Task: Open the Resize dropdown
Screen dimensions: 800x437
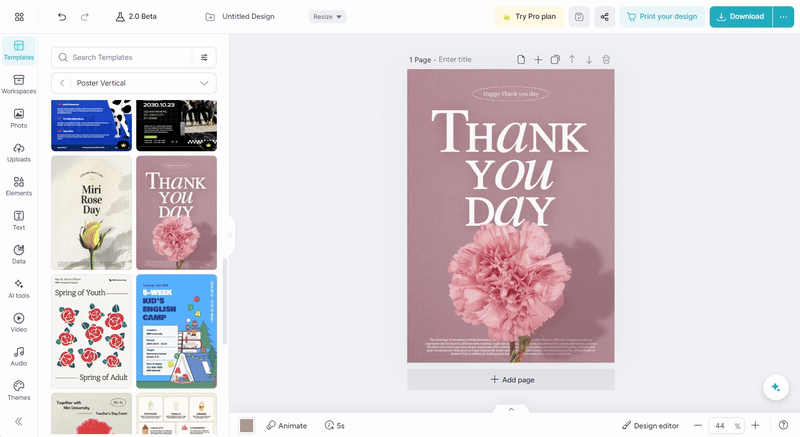Action: pyautogui.click(x=328, y=17)
